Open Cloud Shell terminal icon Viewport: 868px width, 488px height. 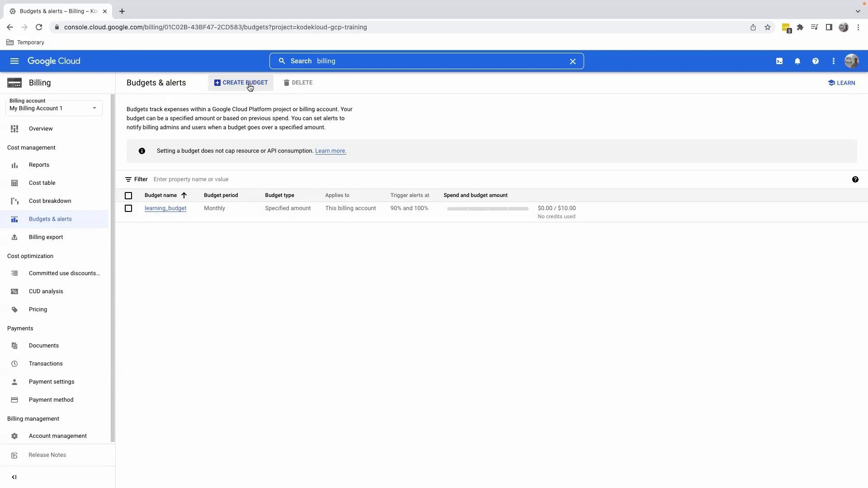779,61
